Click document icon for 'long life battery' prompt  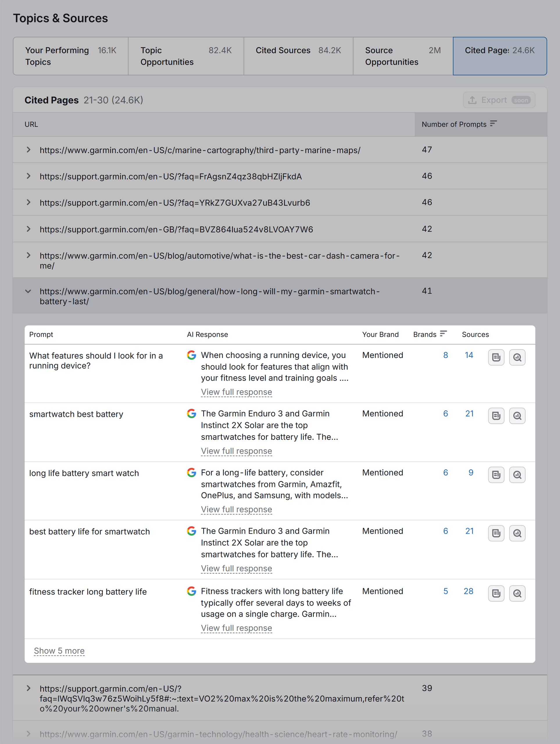[496, 475]
